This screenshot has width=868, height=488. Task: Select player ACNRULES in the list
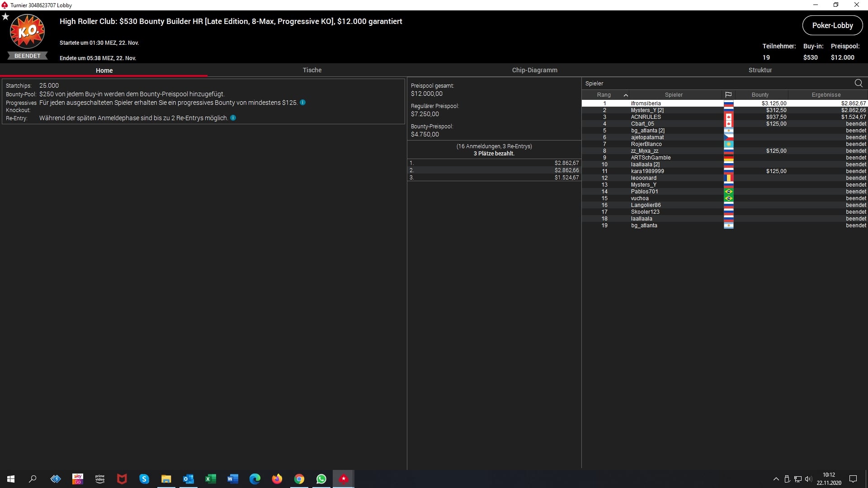(x=646, y=117)
